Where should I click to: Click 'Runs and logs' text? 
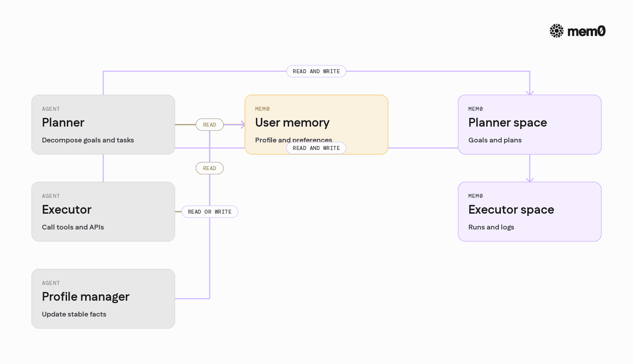491,227
